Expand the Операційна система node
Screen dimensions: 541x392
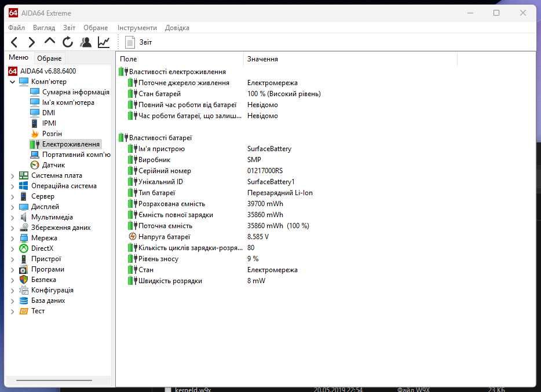12,186
